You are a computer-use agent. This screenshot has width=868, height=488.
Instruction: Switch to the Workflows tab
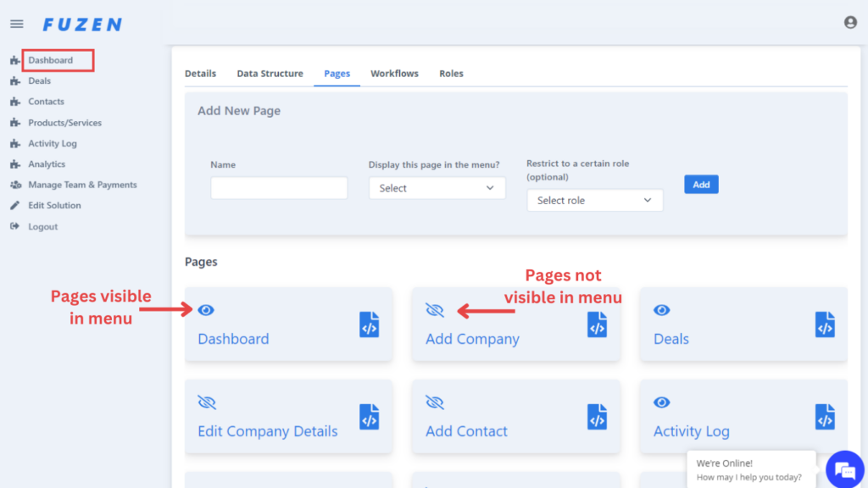click(x=395, y=74)
